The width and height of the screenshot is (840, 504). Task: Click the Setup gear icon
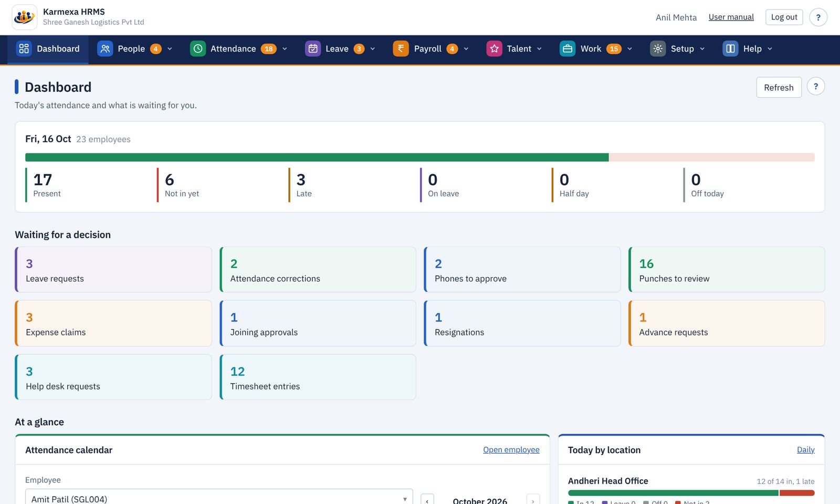point(658,49)
